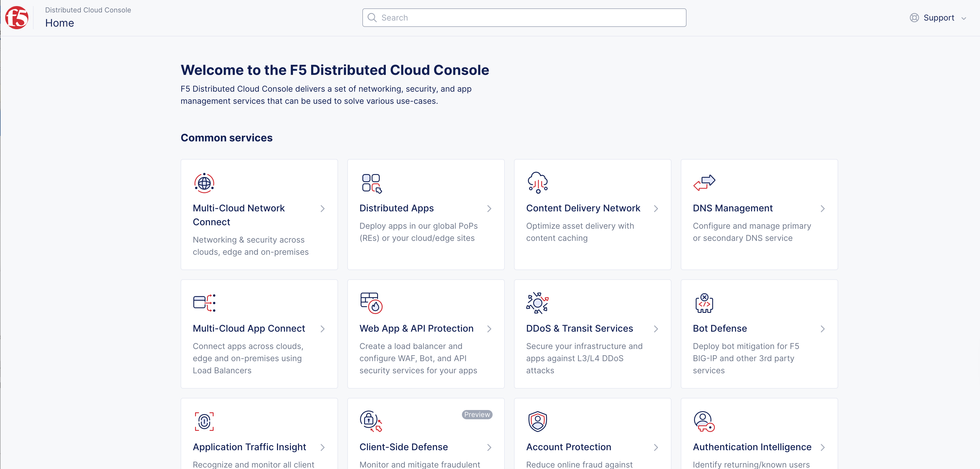The image size is (980, 469).
Task: Click the DNS Management arrows icon
Action: click(704, 183)
